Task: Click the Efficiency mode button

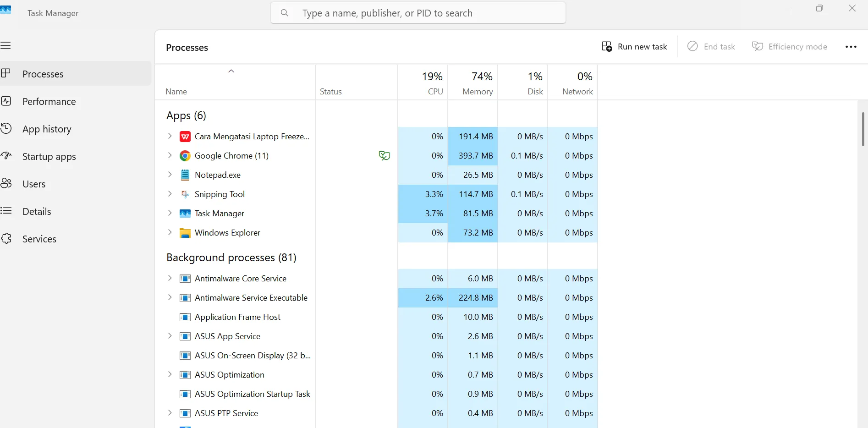Action: 790,47
